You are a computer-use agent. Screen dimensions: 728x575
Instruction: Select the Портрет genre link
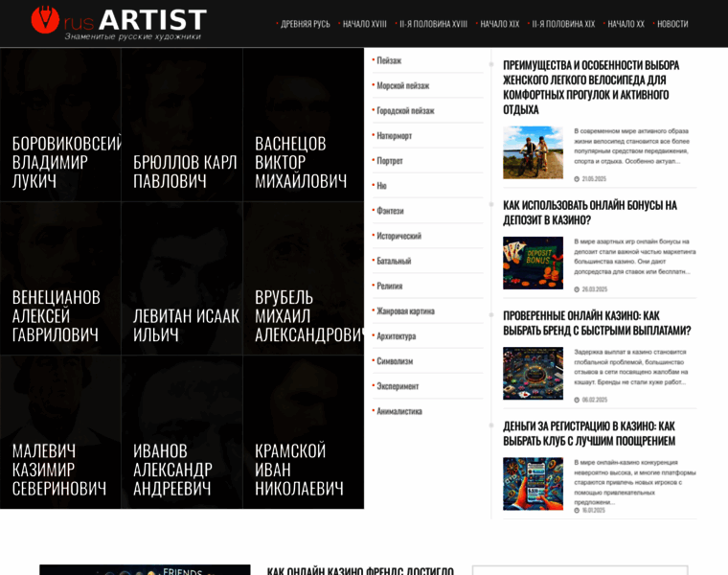pyautogui.click(x=390, y=161)
